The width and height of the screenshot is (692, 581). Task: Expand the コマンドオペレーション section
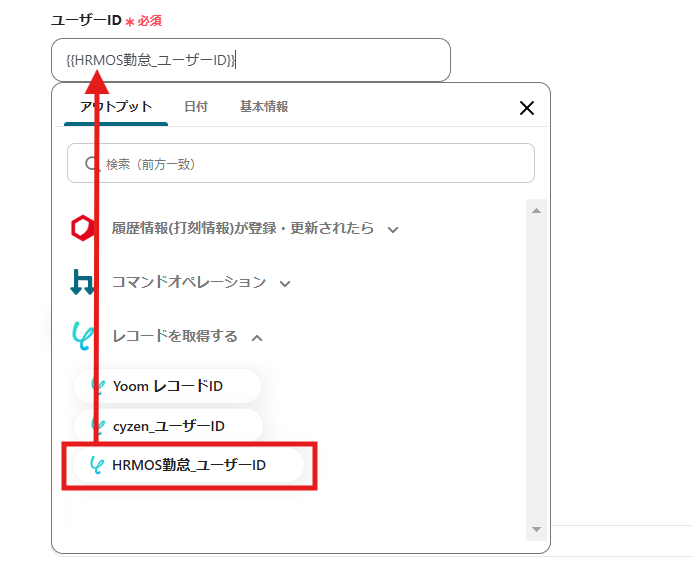[x=285, y=284]
